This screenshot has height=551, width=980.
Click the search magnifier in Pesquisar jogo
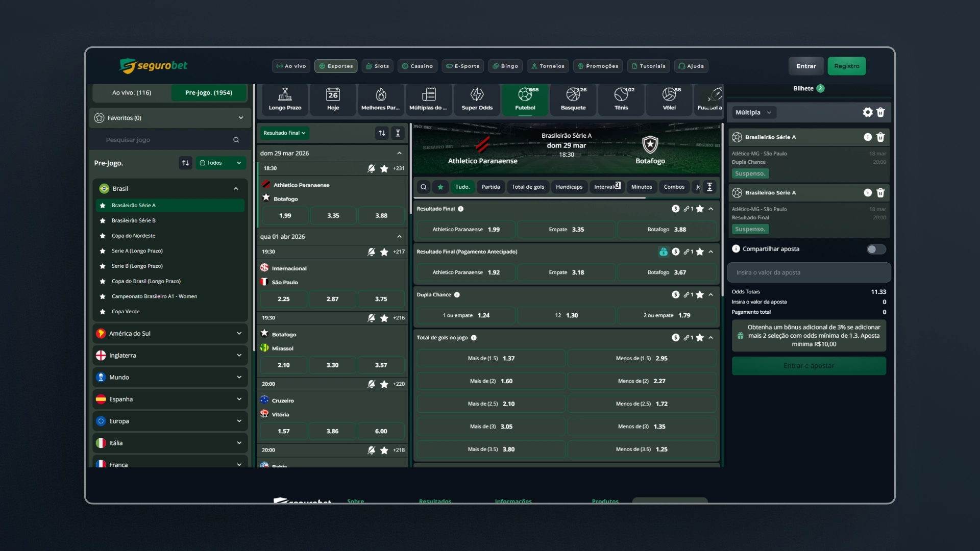coord(236,140)
